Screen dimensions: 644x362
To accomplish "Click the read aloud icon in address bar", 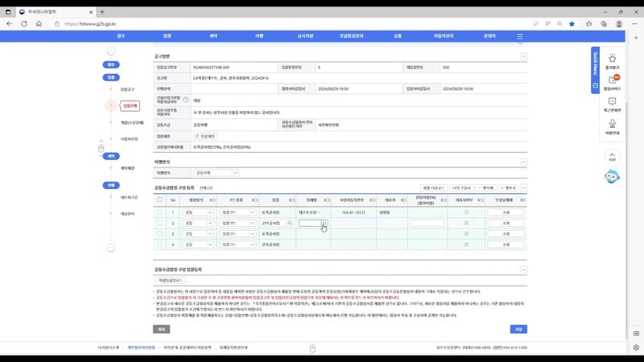I will [547, 24].
